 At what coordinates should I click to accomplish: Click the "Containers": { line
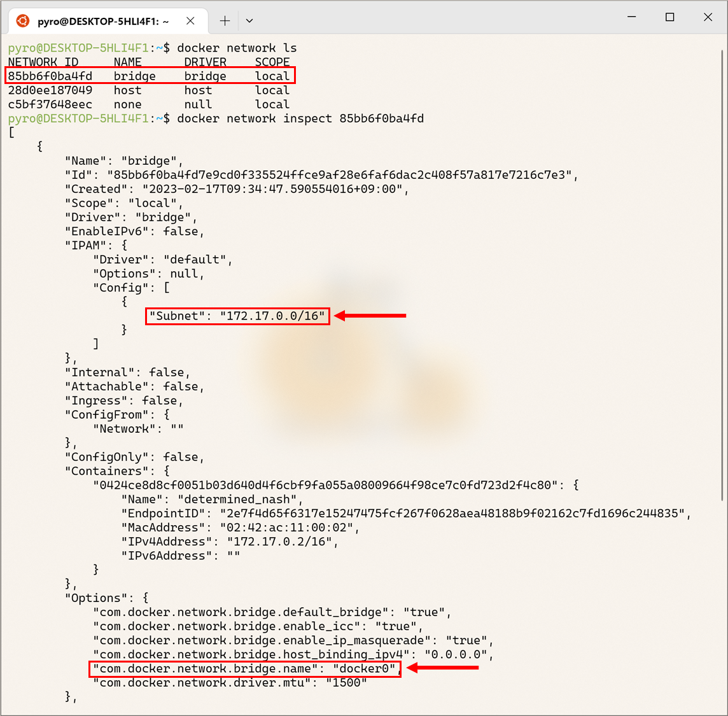click(118, 471)
